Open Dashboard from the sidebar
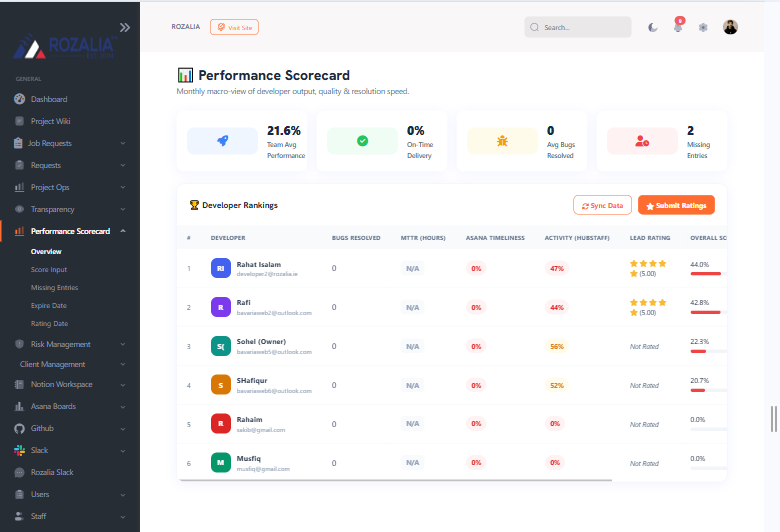 pyautogui.click(x=49, y=99)
